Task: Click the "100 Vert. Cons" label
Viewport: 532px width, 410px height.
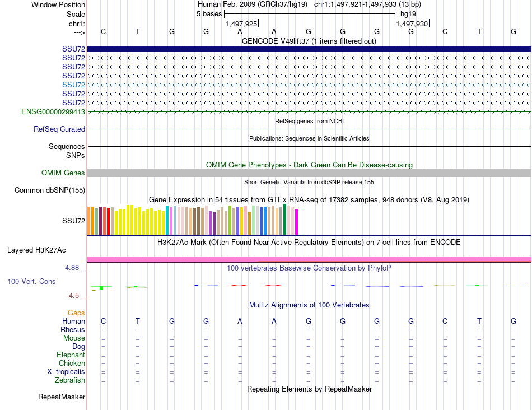Action: coord(31,281)
